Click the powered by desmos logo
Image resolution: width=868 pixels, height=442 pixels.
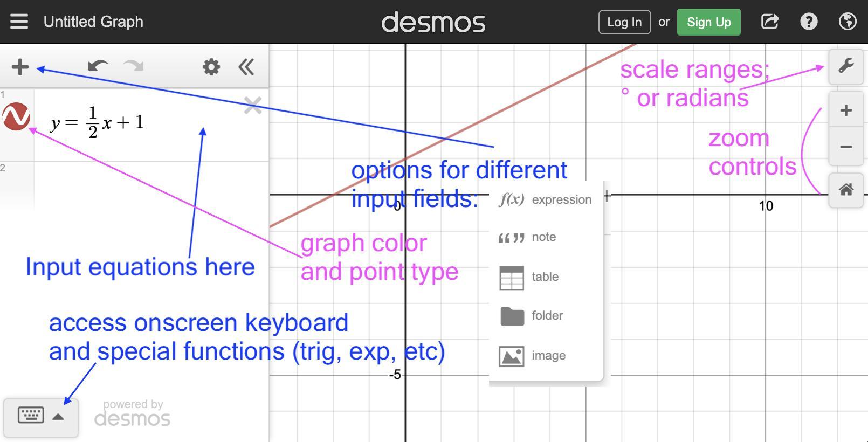132,413
